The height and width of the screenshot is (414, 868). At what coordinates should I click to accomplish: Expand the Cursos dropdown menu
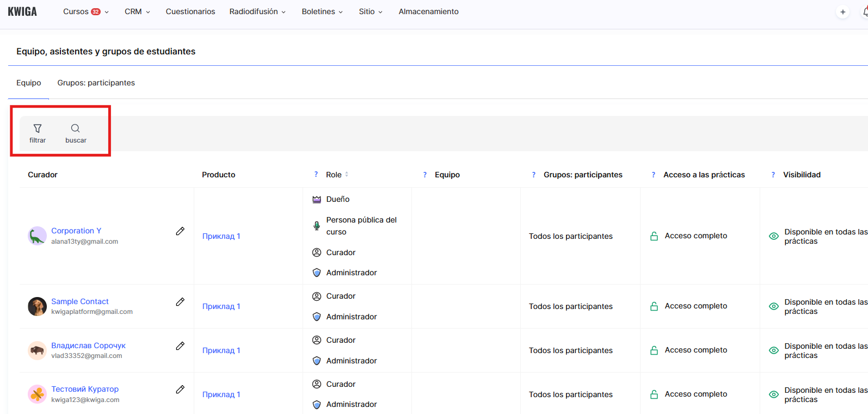(85, 11)
